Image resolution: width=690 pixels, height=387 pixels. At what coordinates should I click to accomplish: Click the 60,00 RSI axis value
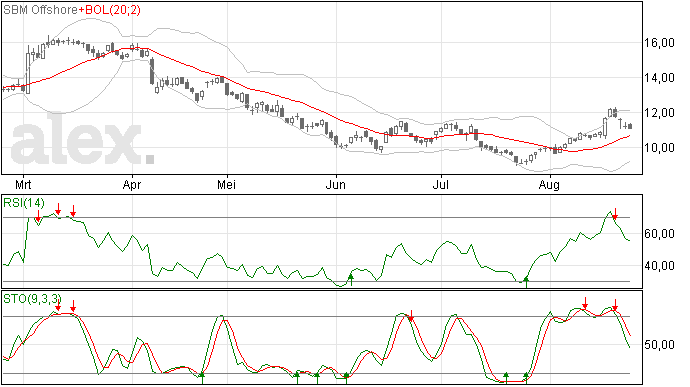[659, 234]
